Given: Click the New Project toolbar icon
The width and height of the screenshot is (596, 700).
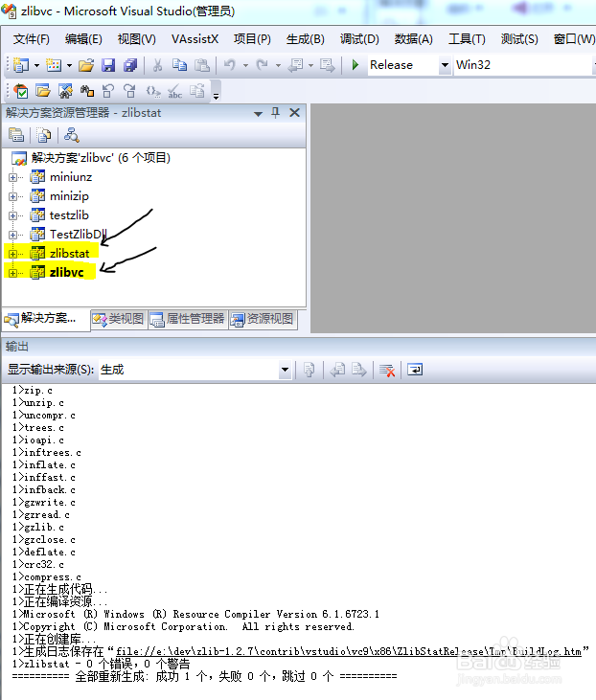Looking at the screenshot, I should coord(21,65).
